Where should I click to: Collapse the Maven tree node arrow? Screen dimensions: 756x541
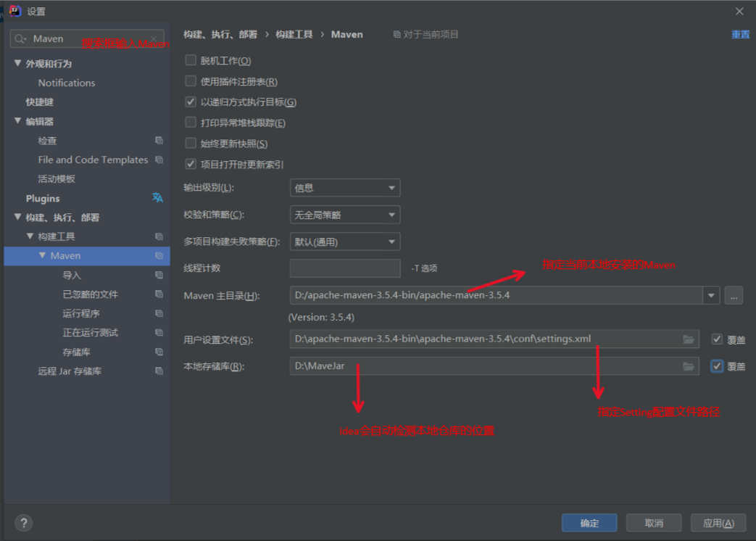pos(43,255)
